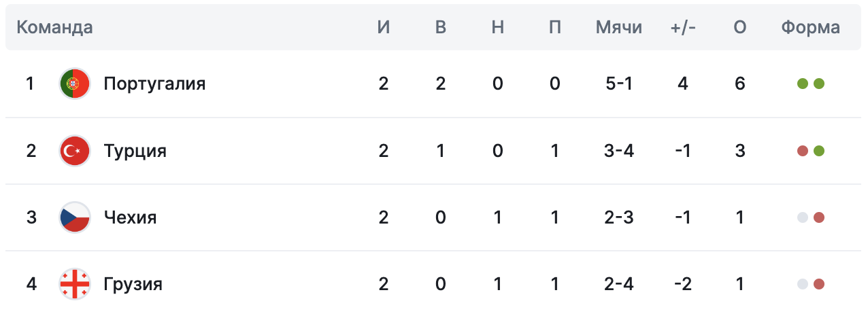868x318 pixels.
Task: Click Portugal's latest green form dot
Action: pyautogui.click(x=819, y=84)
